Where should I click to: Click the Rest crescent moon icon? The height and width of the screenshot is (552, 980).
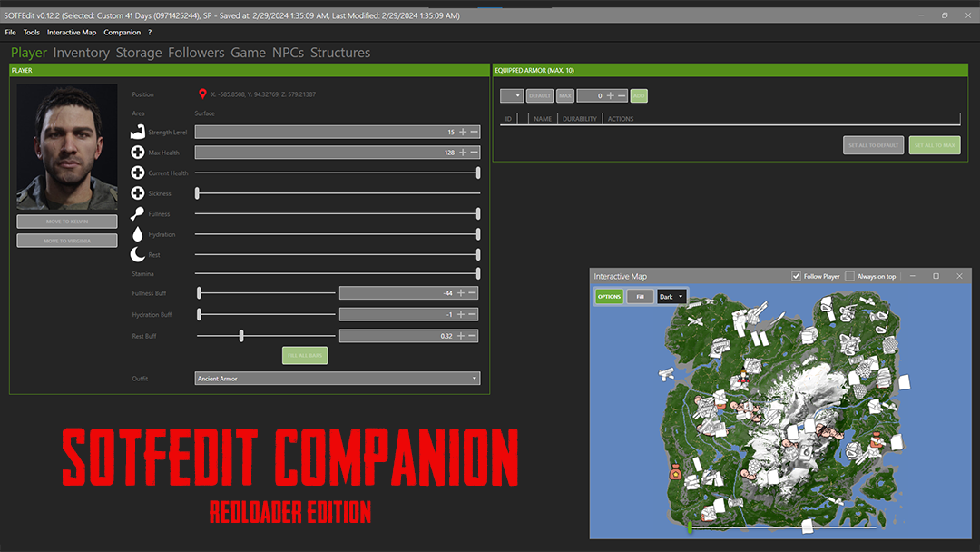coord(138,255)
